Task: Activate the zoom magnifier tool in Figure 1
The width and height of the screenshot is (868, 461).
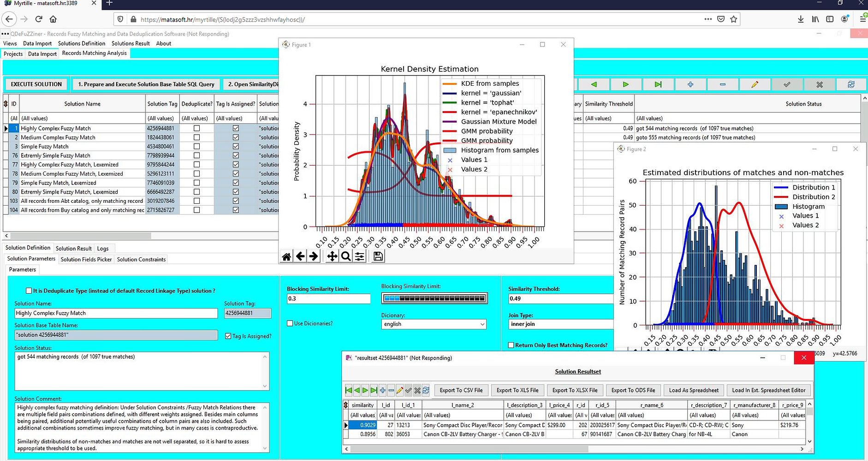Action: click(x=345, y=256)
